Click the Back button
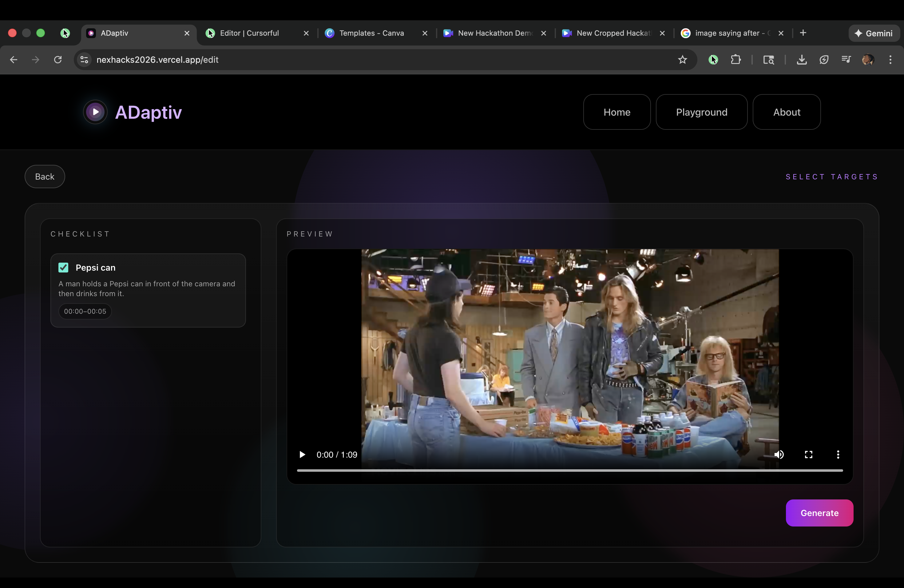Viewport: 904px width, 588px height. pyautogui.click(x=45, y=177)
